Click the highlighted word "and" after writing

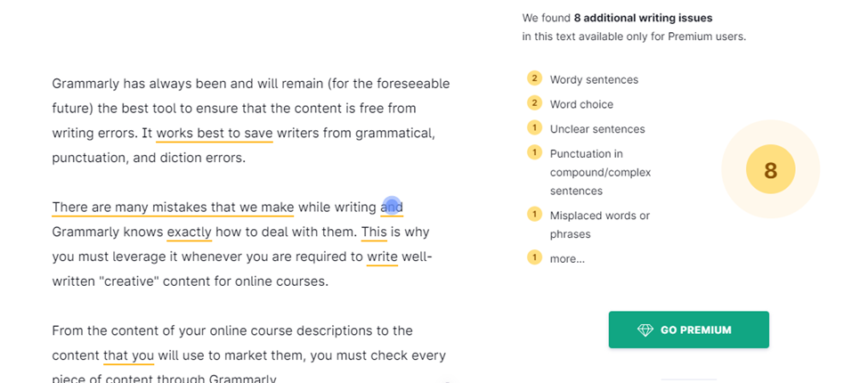pos(392,208)
